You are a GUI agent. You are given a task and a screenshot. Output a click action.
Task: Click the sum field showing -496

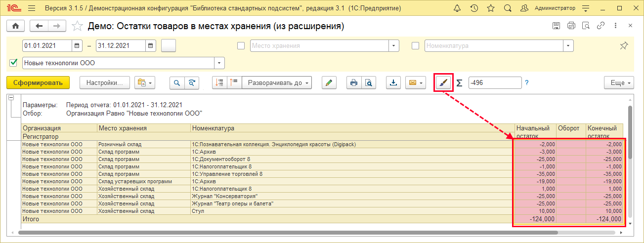click(x=495, y=82)
